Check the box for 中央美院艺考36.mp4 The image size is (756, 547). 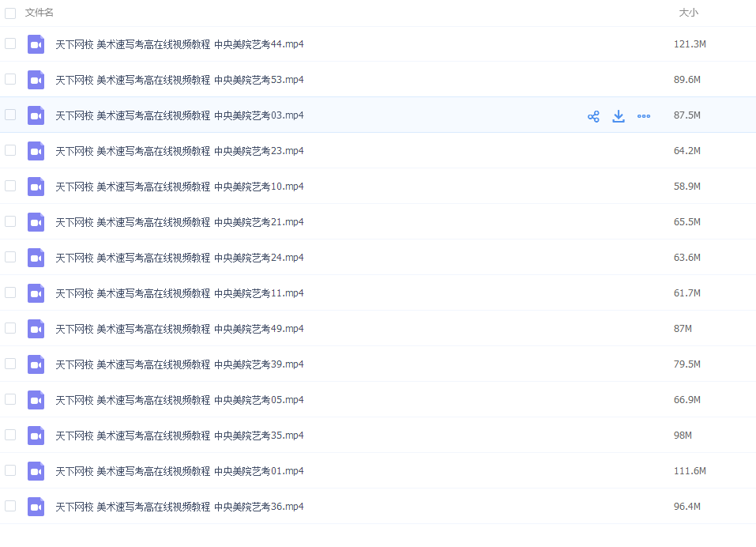[x=10, y=506]
